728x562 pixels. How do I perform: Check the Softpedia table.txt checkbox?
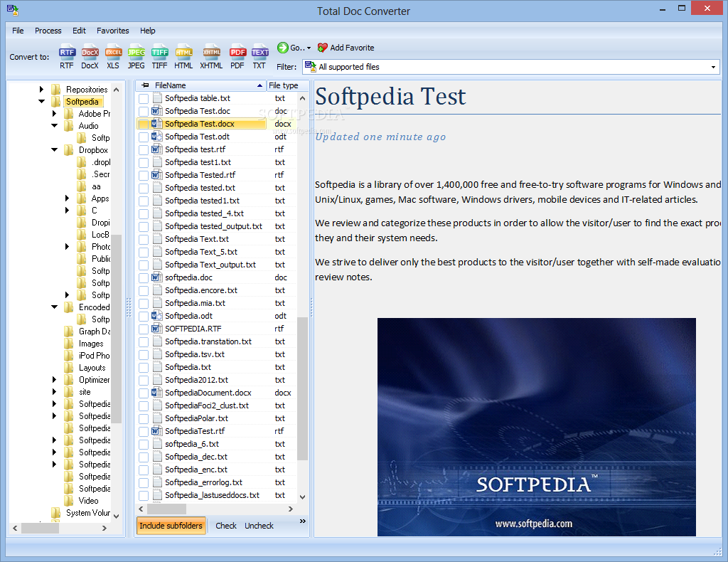tap(144, 98)
